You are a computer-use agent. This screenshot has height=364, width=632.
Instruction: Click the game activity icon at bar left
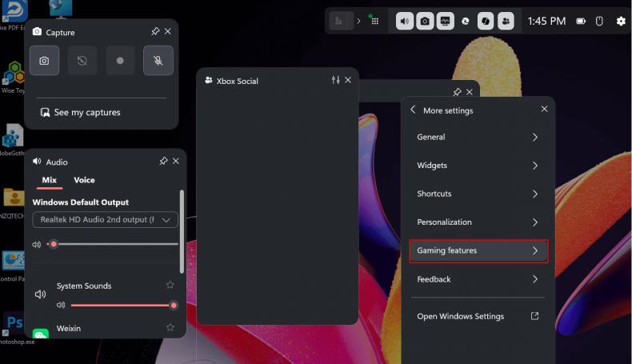[x=339, y=21]
